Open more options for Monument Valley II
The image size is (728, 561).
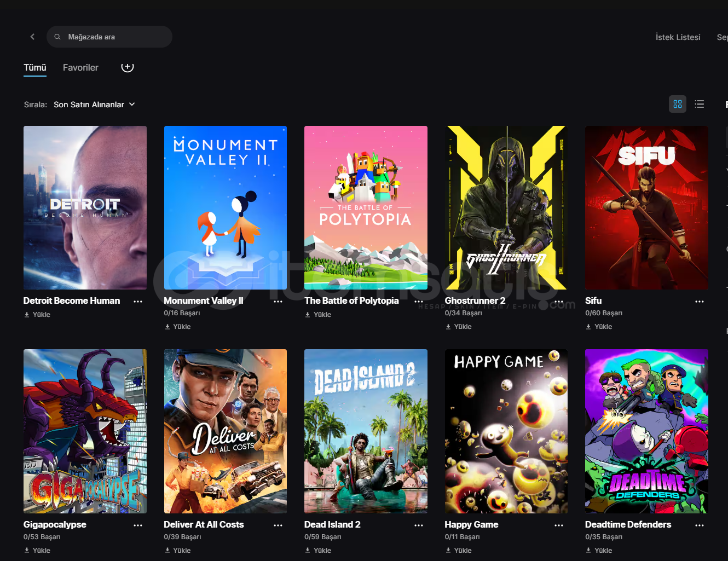278,302
